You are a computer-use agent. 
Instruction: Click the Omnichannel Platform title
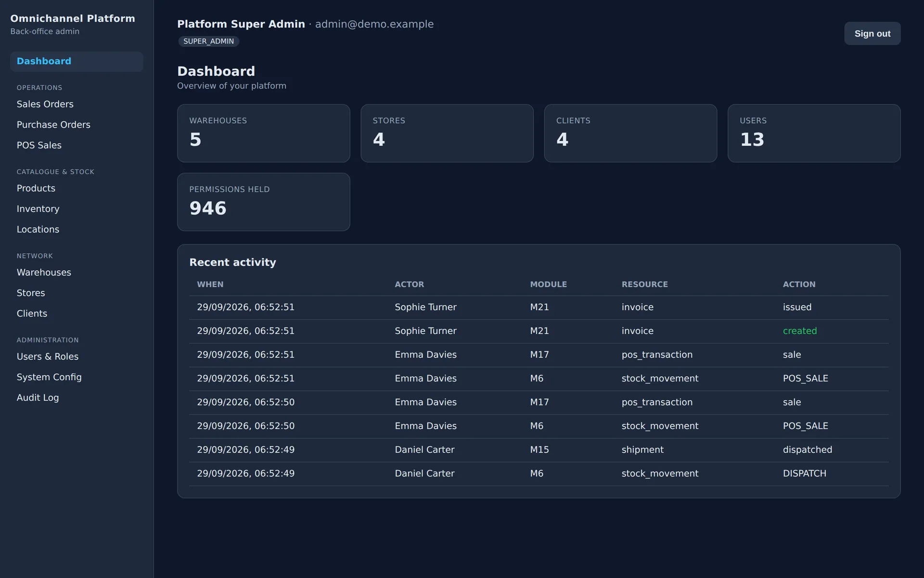73,18
